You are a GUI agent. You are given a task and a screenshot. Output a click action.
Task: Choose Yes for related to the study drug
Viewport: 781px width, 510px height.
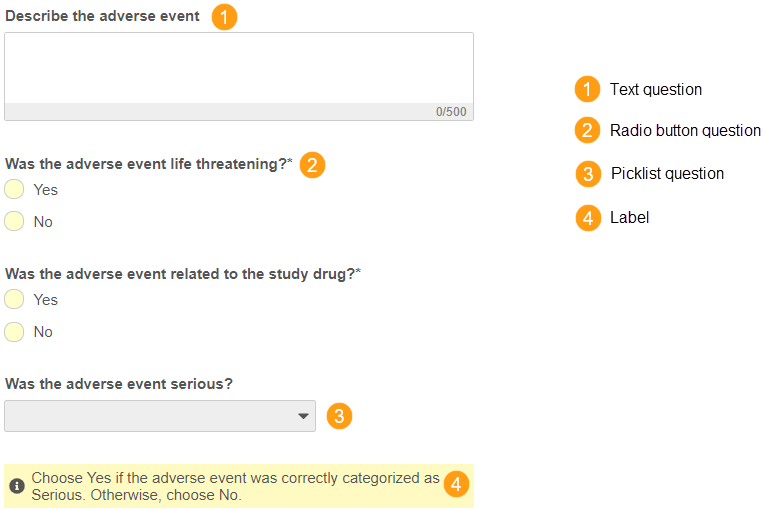pos(15,300)
